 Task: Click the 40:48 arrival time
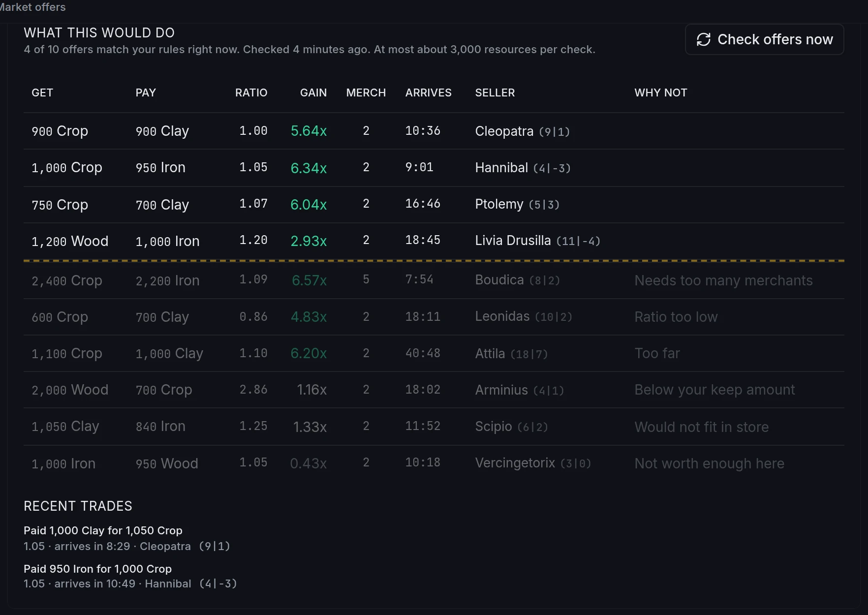pos(423,353)
